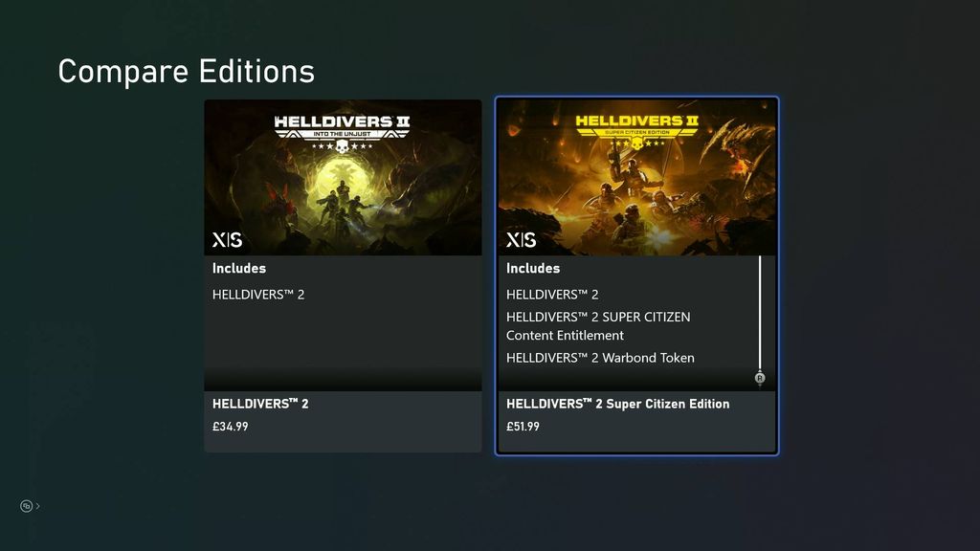This screenshot has width=980, height=551.
Task: Click the 'Into the Unjust' badge artwork
Action: [x=342, y=135]
